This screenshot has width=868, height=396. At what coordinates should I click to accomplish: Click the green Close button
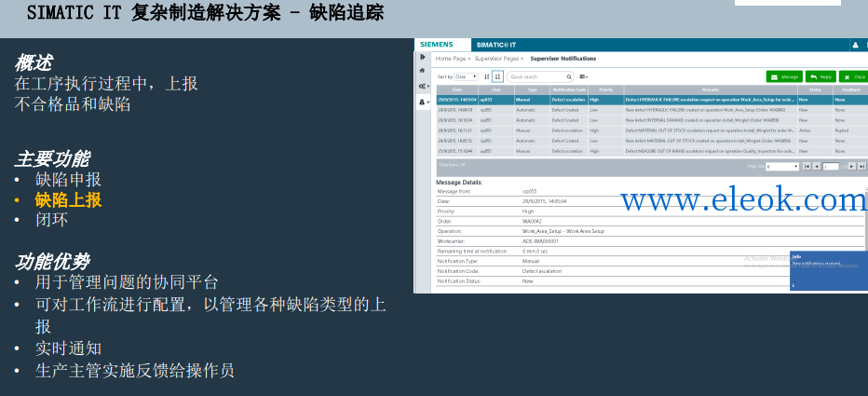click(x=854, y=77)
